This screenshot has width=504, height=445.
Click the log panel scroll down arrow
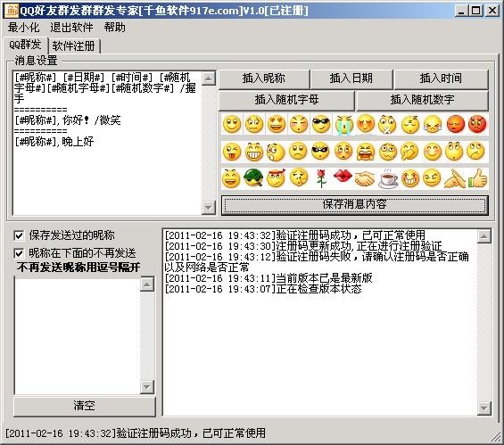[x=484, y=408]
